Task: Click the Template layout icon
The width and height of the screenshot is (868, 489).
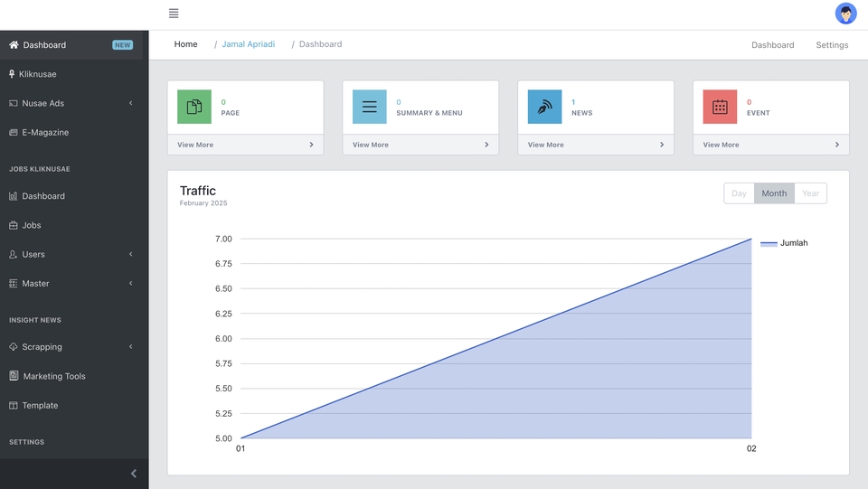Action: 14,406
